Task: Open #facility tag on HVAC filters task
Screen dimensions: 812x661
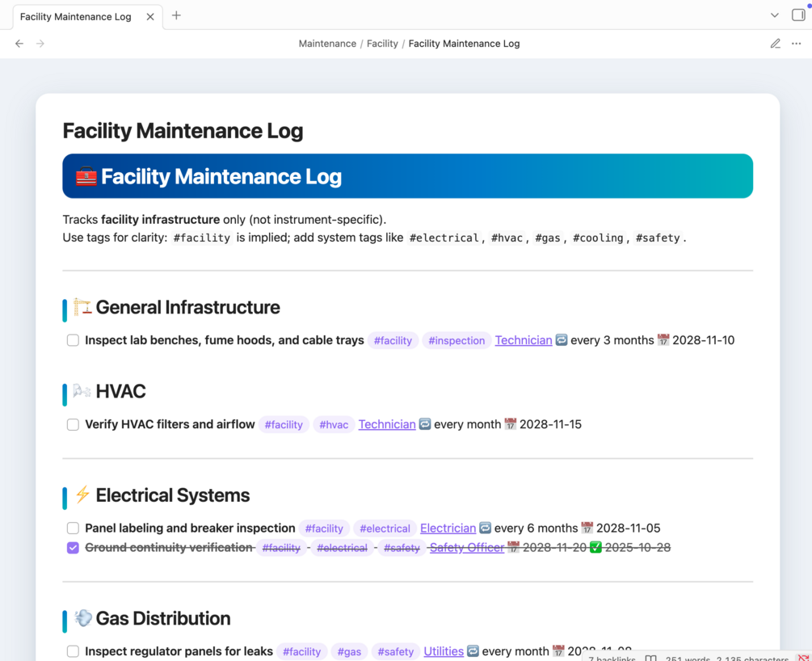Action: [284, 425]
